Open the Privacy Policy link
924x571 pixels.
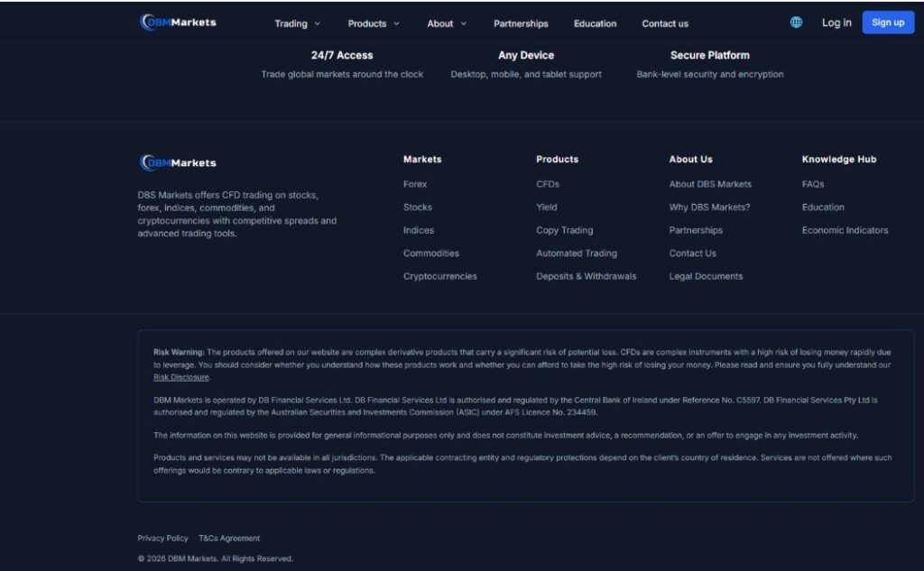point(162,539)
